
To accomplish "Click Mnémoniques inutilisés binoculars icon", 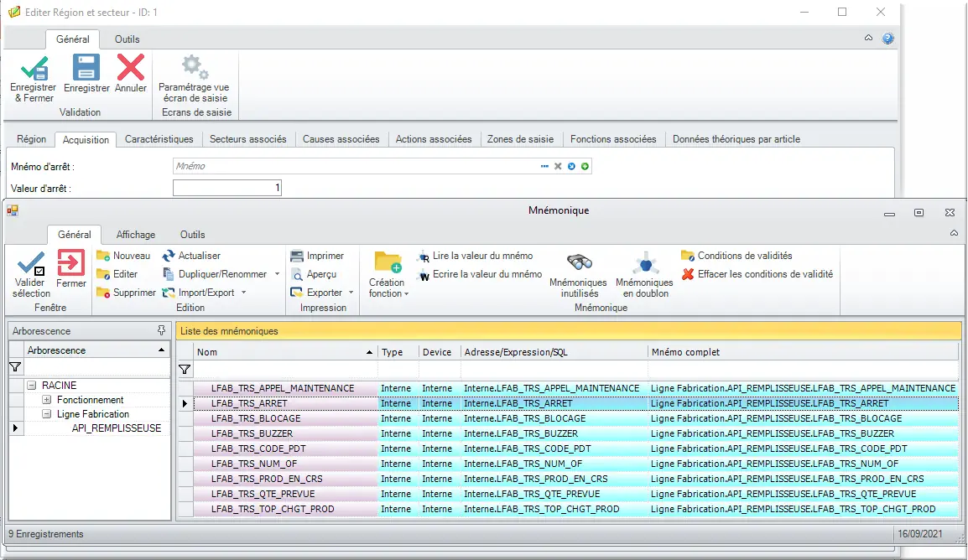I will 579,262.
